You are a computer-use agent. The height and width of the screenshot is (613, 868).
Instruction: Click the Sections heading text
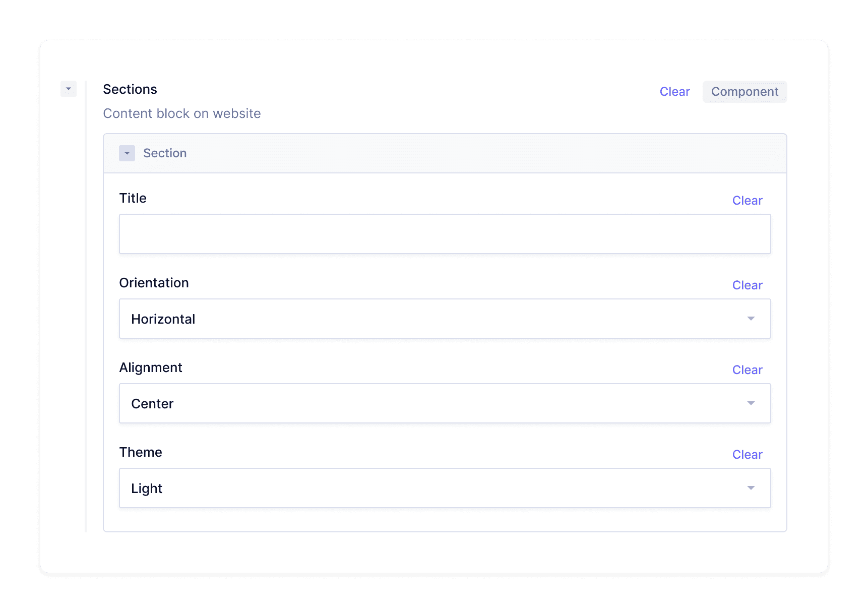130,89
